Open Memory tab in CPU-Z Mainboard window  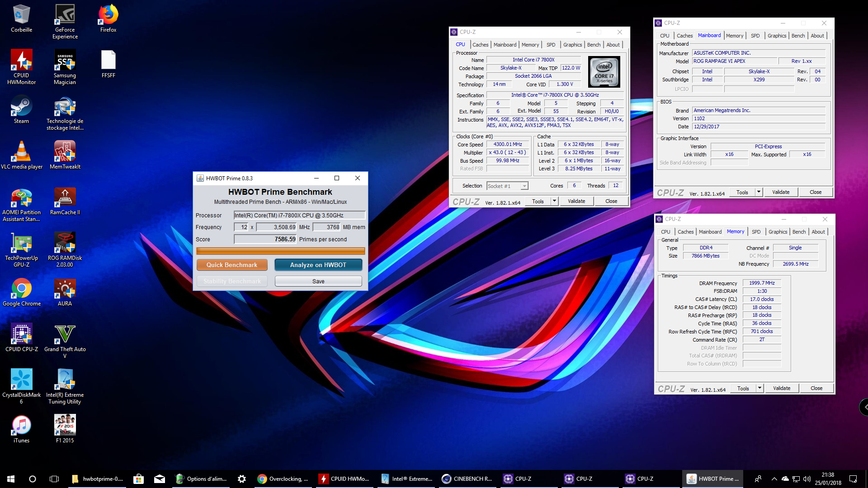click(734, 36)
